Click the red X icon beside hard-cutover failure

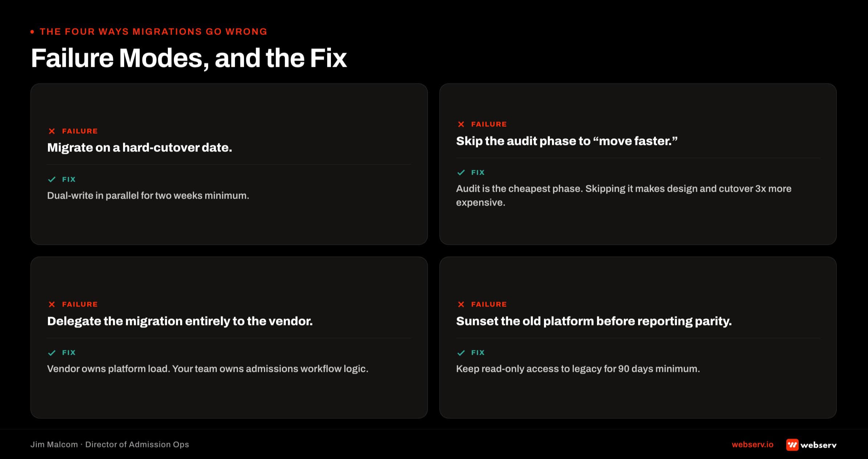click(52, 131)
